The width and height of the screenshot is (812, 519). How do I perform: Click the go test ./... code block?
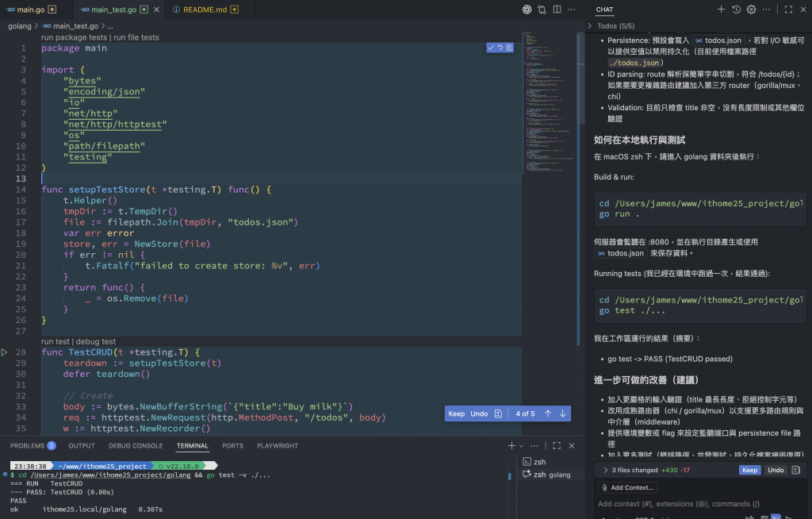pyautogui.click(x=700, y=306)
